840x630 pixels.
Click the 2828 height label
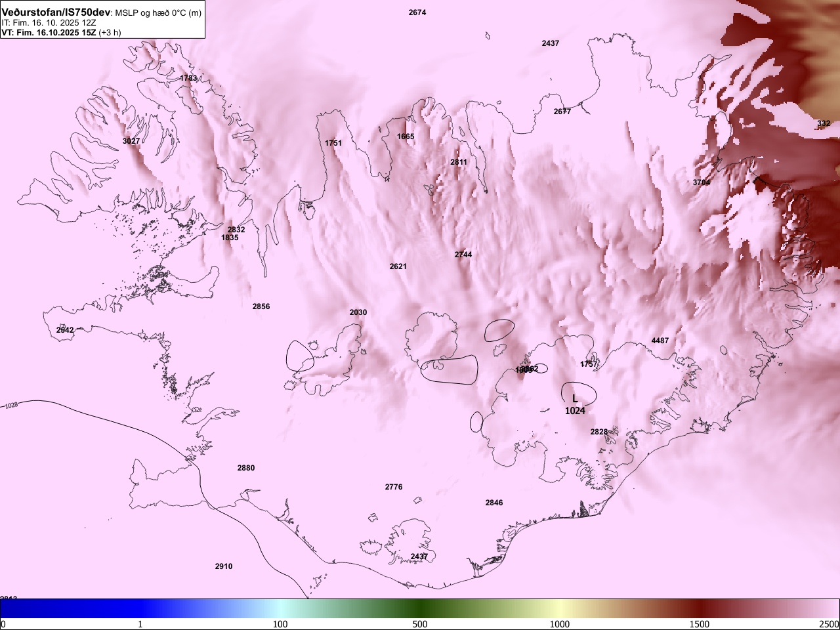click(599, 432)
